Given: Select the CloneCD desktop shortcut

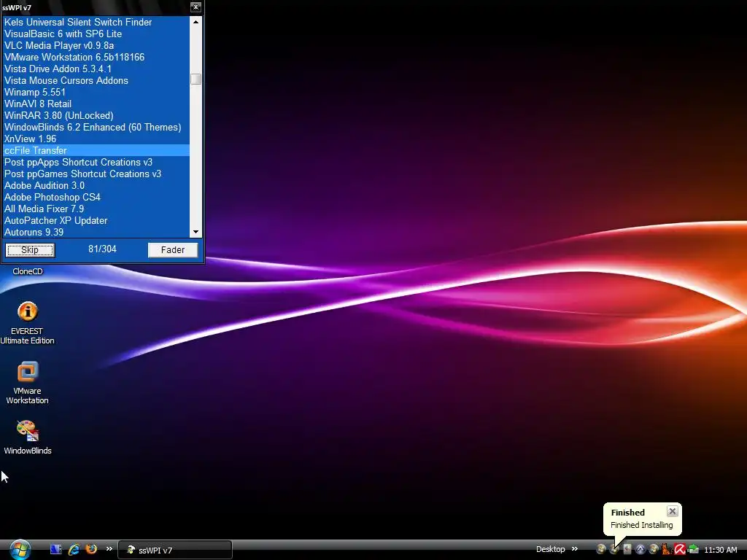Looking at the screenshot, I should [x=27, y=271].
